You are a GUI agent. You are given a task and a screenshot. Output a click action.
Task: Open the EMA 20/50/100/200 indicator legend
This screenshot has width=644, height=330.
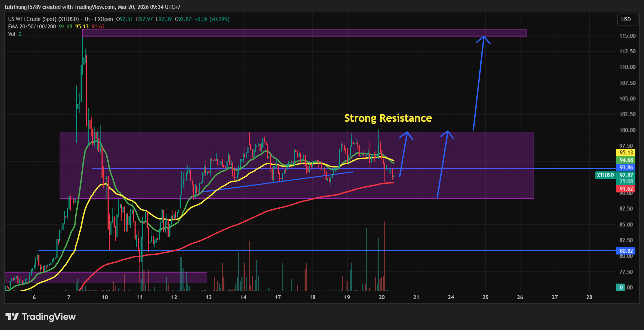point(32,27)
